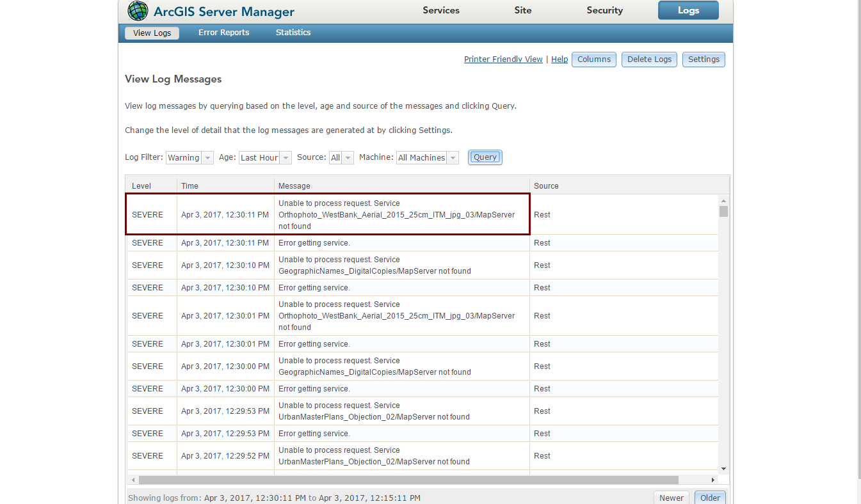Select the Logs tab
Image resolution: width=861 pixels, height=504 pixels.
click(x=688, y=10)
